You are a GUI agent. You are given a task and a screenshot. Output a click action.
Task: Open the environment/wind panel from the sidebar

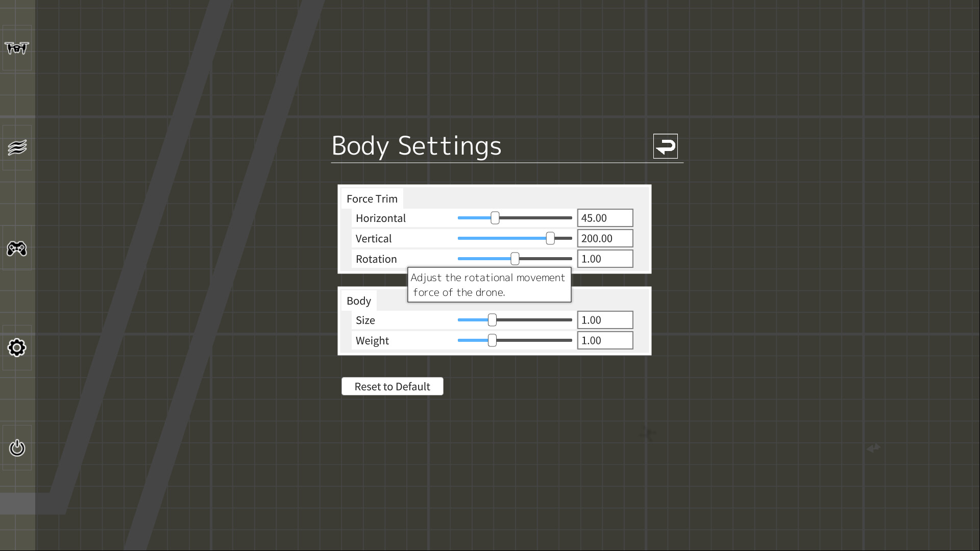click(17, 147)
